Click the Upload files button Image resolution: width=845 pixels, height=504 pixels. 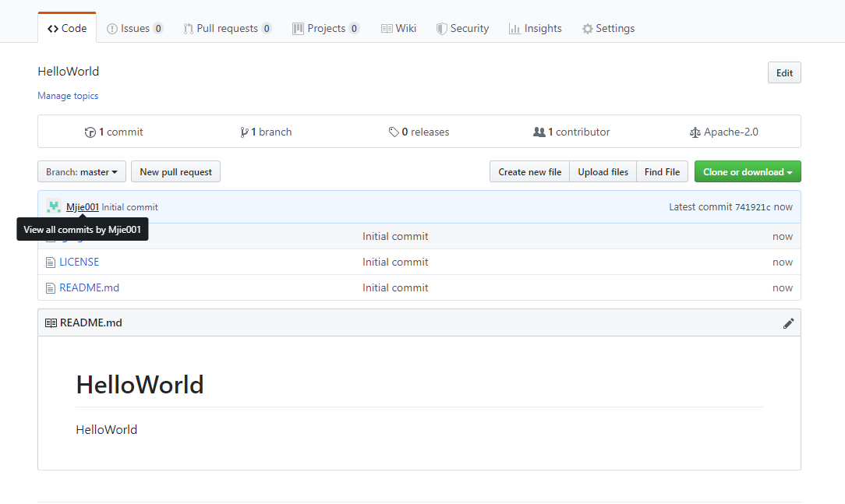603,172
